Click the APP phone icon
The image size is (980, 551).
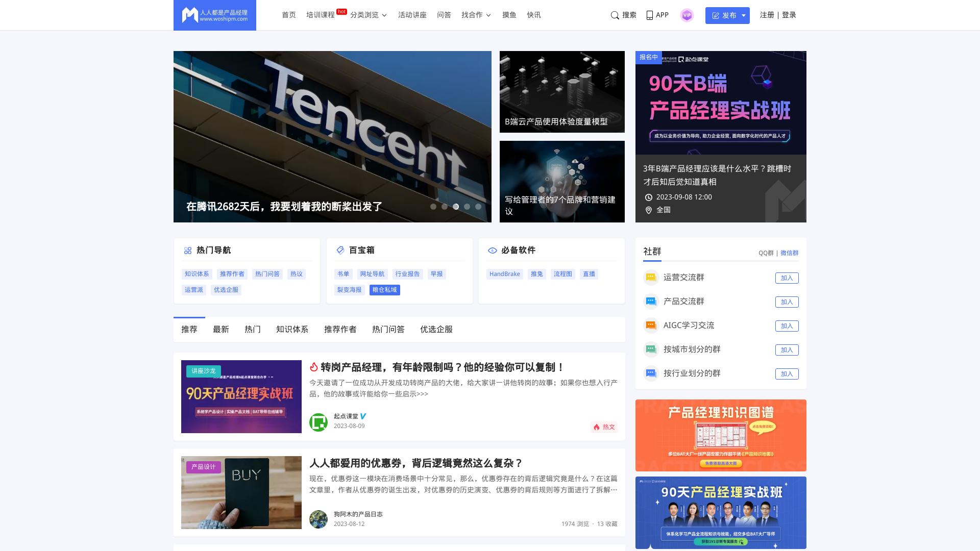[x=650, y=15]
